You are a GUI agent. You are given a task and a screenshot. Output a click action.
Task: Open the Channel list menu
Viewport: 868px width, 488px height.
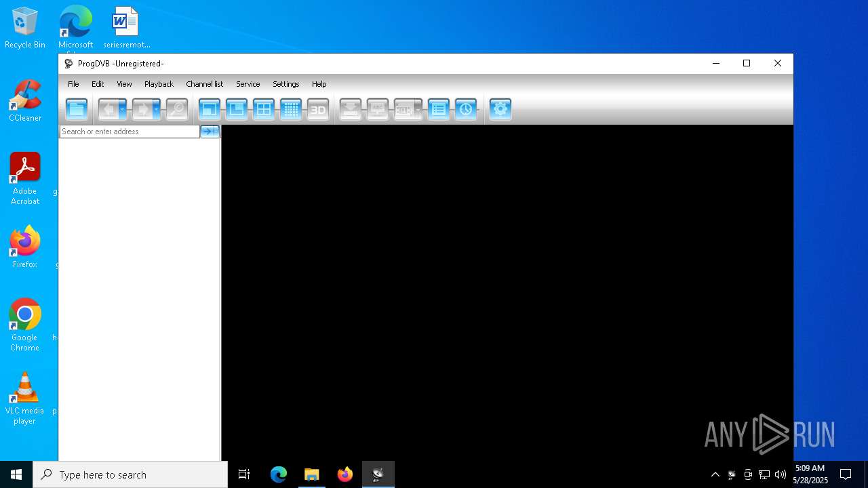[x=204, y=84]
